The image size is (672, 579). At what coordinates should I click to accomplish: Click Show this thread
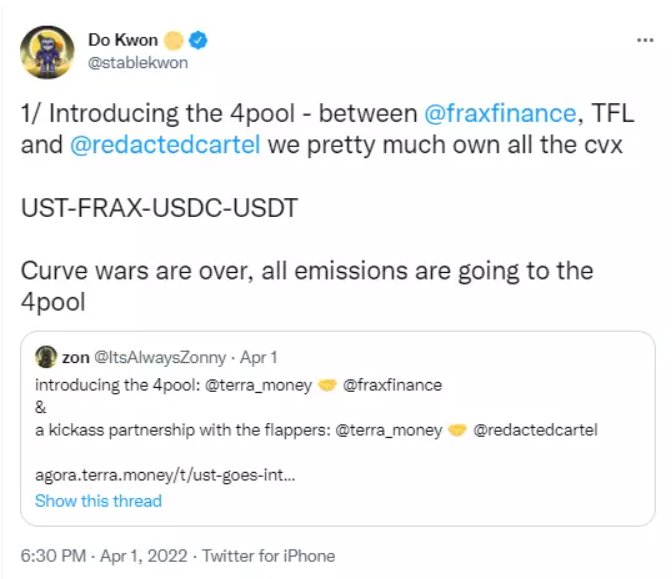coord(98,501)
